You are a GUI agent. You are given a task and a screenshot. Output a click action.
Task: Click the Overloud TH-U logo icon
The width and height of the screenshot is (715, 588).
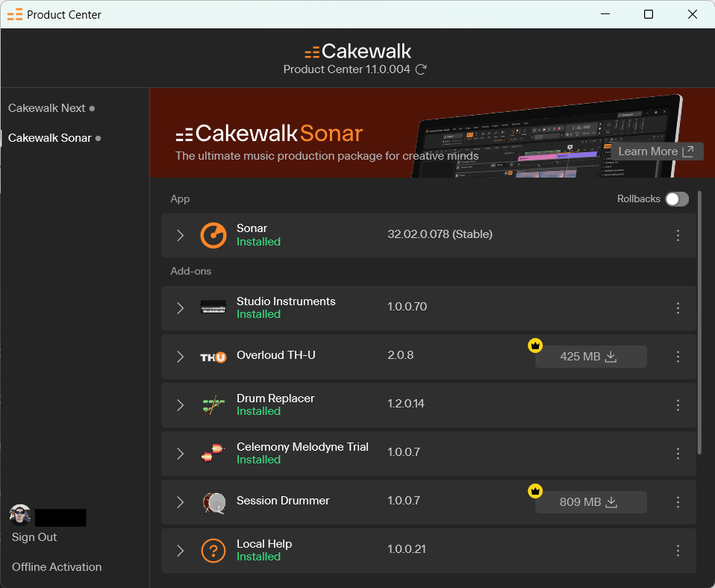(213, 357)
